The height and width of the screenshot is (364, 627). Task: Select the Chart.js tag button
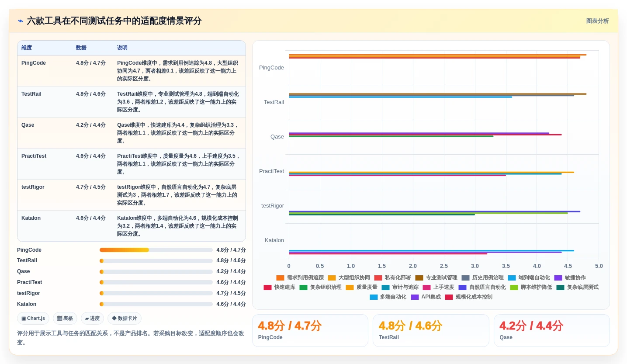(x=33, y=319)
